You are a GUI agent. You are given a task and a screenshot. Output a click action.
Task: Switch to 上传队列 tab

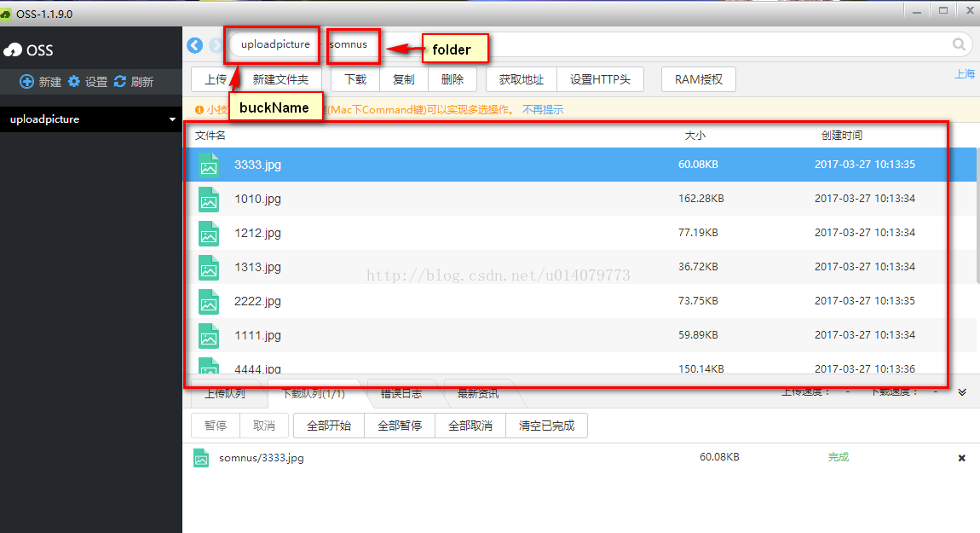click(x=225, y=393)
